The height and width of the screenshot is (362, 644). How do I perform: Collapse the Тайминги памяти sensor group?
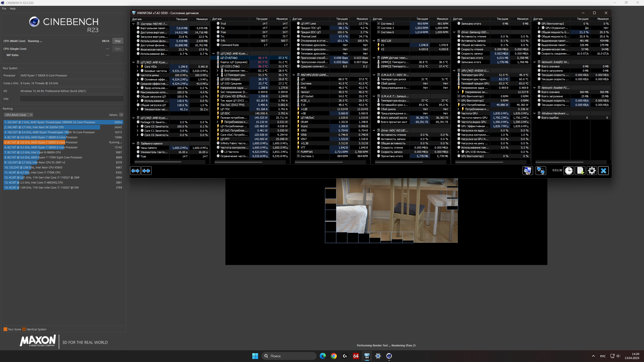click(134, 144)
